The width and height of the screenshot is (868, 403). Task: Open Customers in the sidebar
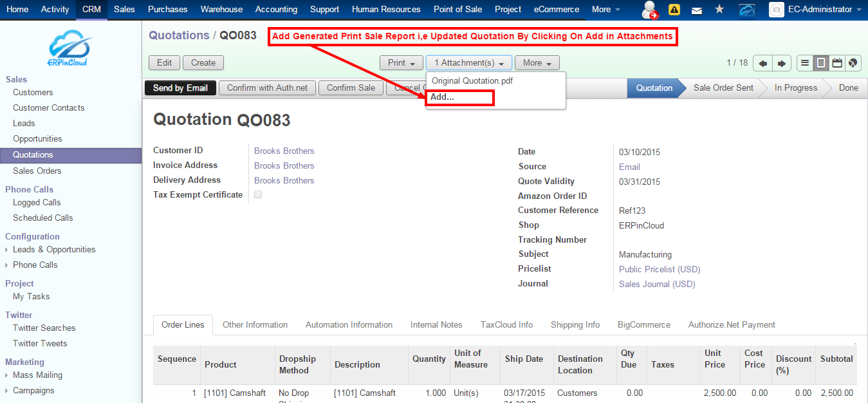tap(33, 93)
